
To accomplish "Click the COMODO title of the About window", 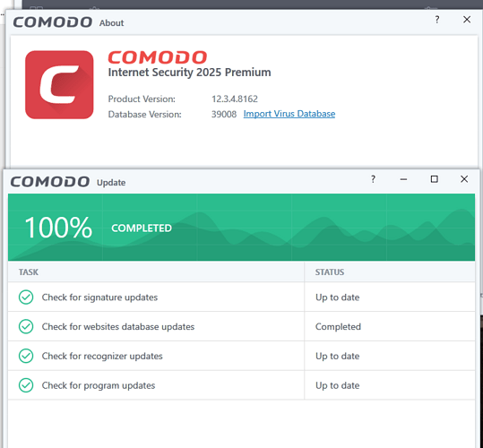I will [x=52, y=22].
